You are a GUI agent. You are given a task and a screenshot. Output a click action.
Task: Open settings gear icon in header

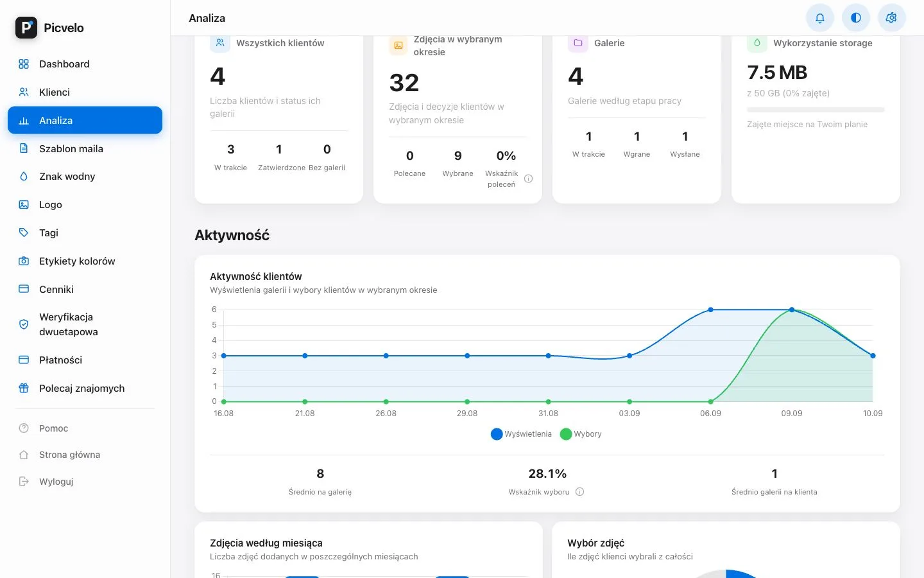pyautogui.click(x=891, y=18)
